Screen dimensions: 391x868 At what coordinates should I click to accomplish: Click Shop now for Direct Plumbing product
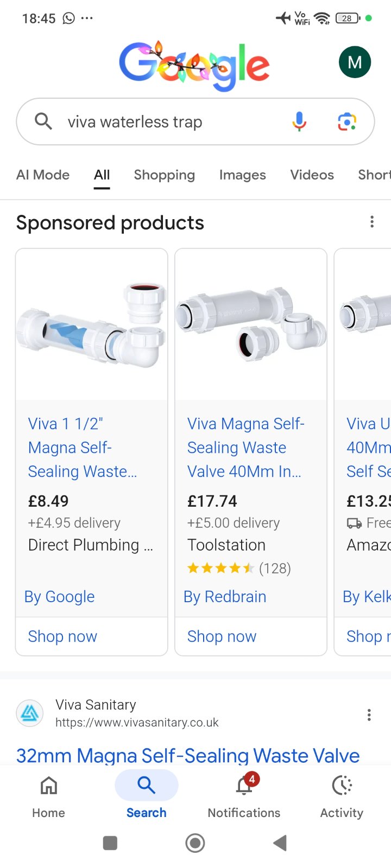(62, 636)
